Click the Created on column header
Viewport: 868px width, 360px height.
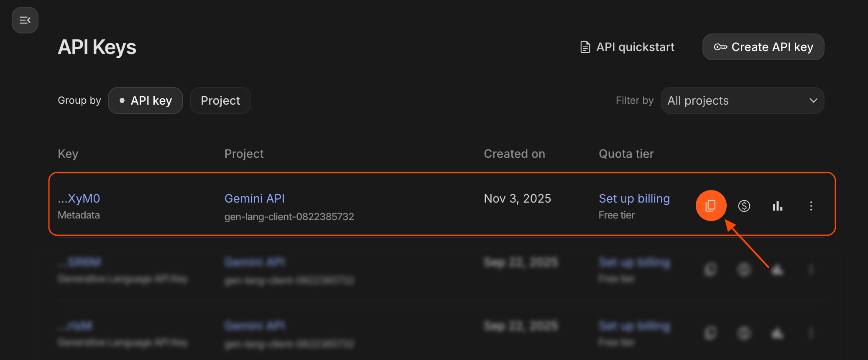tap(514, 154)
